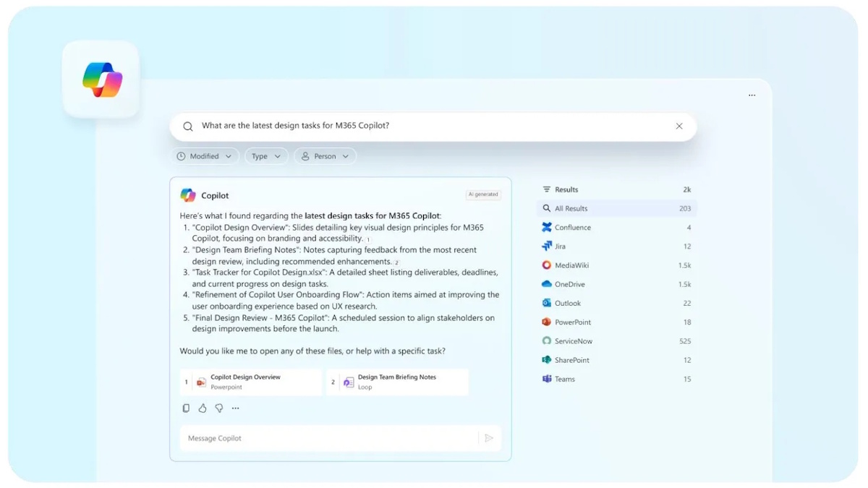Open citation 2 after recommended enhancements

click(x=396, y=262)
